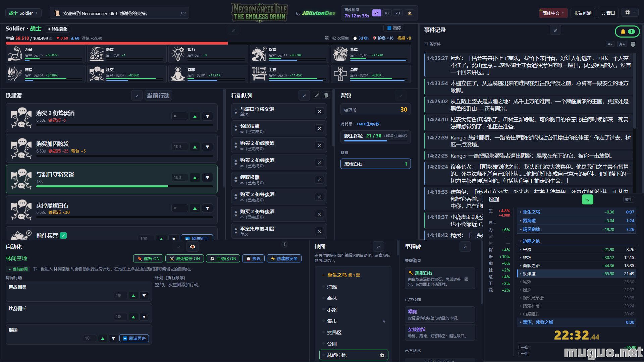Clear the action queue with the trash icon
The width and height of the screenshot is (644, 362).
326,96
